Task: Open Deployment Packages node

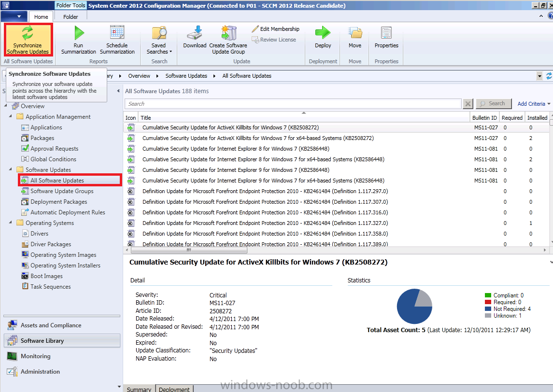Action: coord(58,202)
